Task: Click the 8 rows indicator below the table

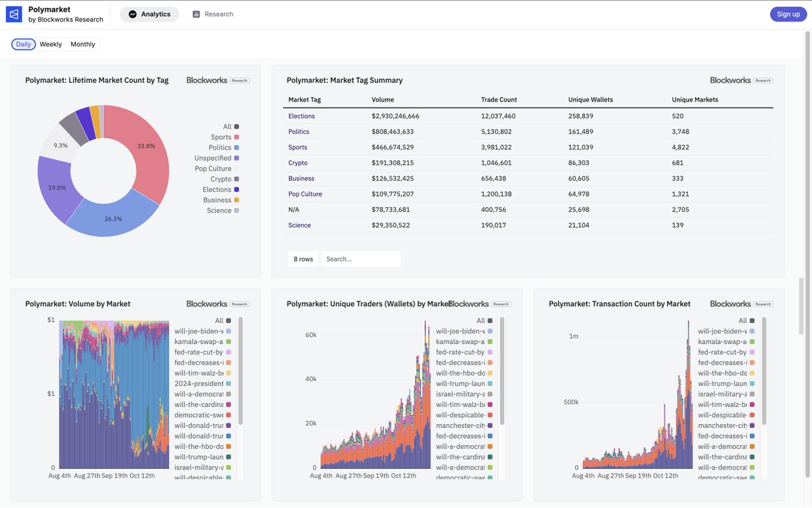Action: pyautogui.click(x=303, y=259)
